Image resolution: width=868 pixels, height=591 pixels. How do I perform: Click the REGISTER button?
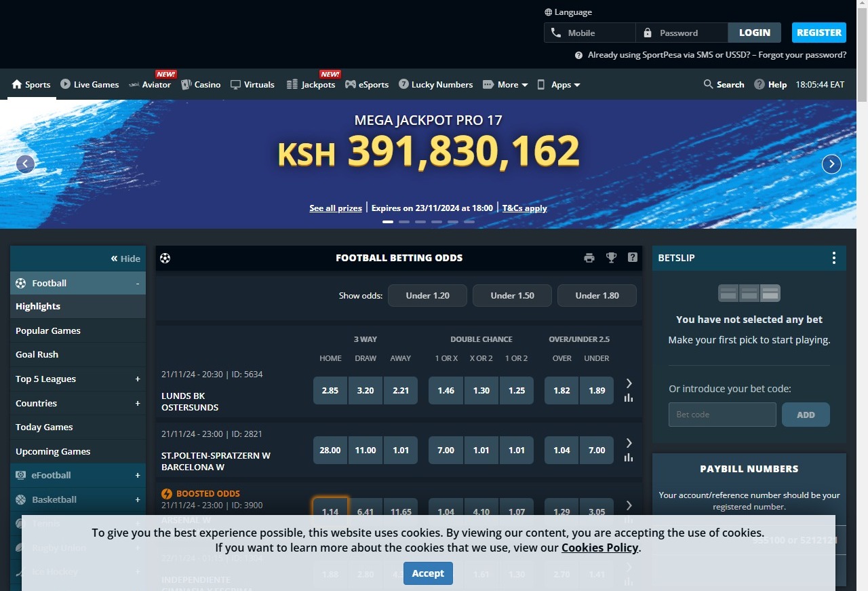point(819,33)
